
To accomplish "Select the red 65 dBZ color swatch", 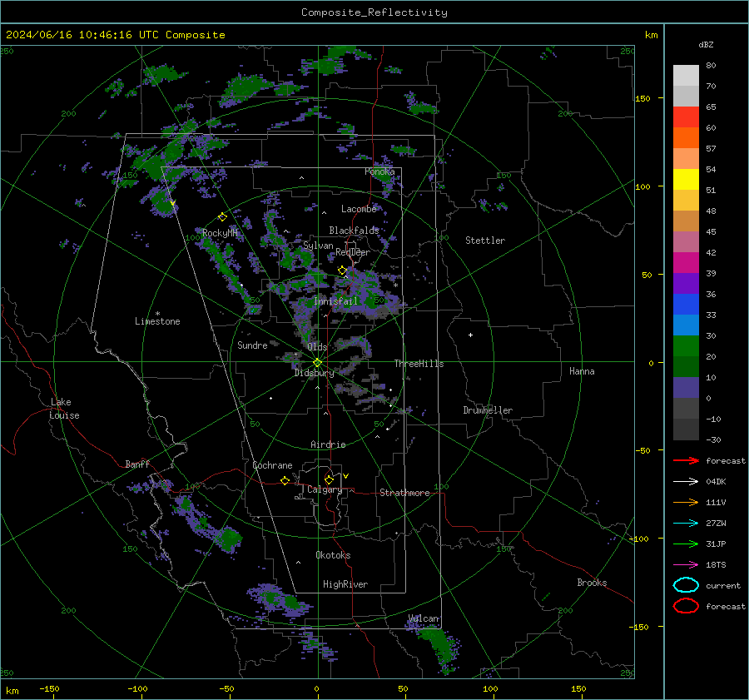I will [x=686, y=117].
